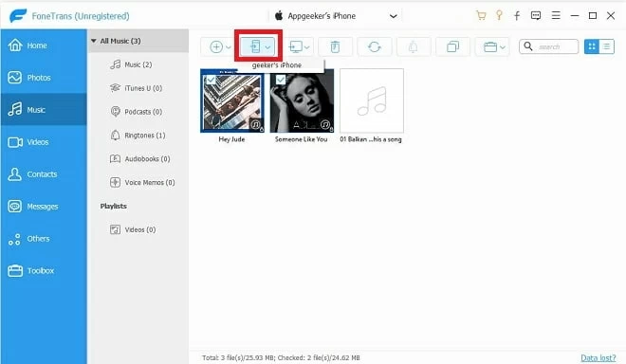The image size is (626, 364).
Task: Click the trash delete icon in toolbar
Action: point(335,47)
